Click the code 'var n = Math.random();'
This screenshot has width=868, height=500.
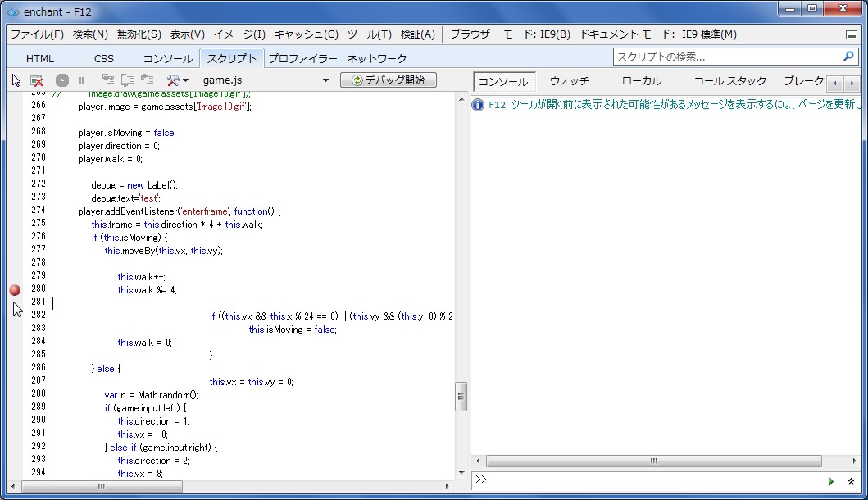(x=151, y=395)
